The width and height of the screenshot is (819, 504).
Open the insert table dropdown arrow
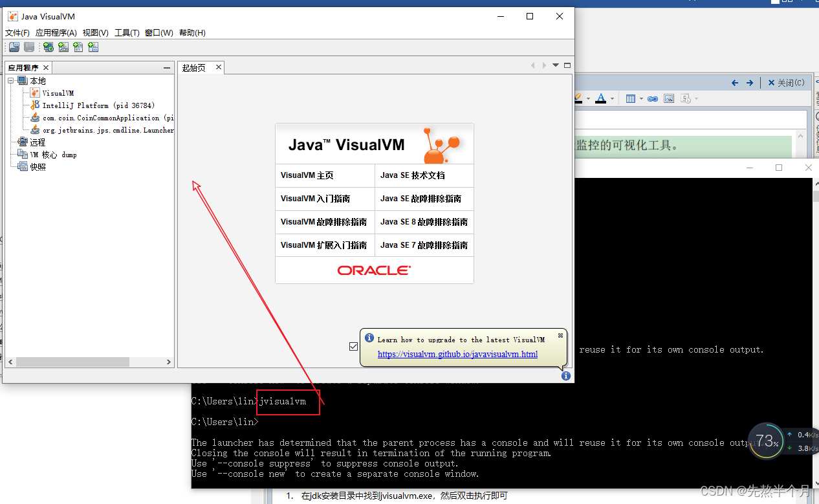pos(641,98)
